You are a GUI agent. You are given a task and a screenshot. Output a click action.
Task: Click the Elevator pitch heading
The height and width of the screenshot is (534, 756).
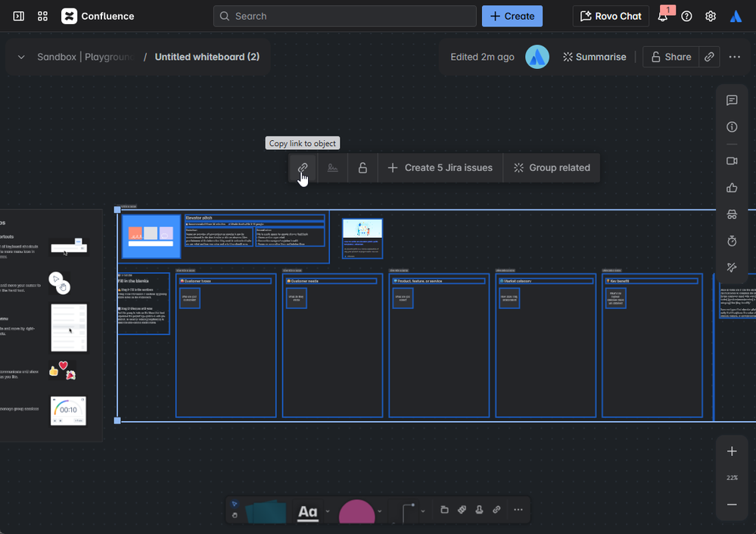pyautogui.click(x=199, y=218)
